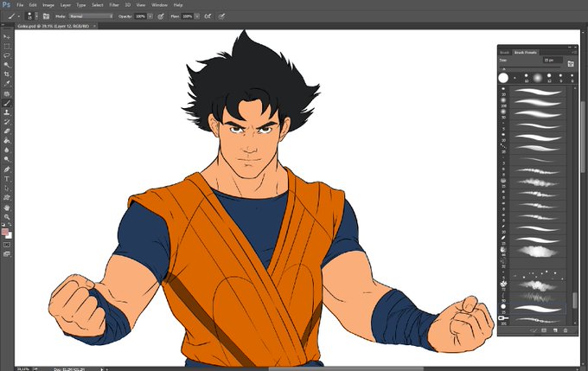Screen dimensions: 588x371
Task: Pick the large hard round brush tip
Action: 503,78
